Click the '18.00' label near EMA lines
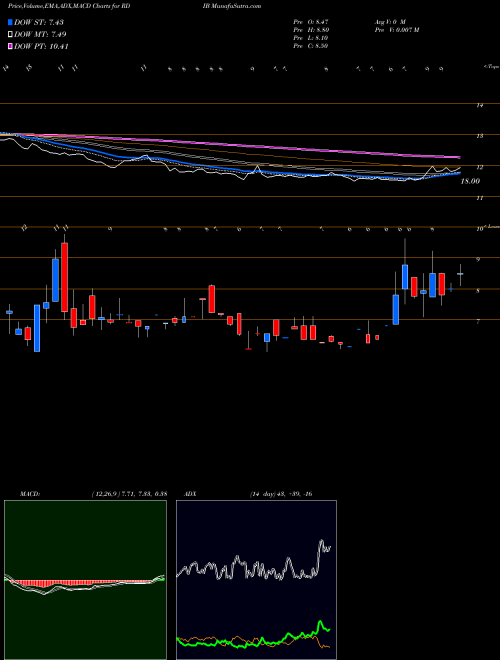The image size is (500, 660). click(470, 181)
